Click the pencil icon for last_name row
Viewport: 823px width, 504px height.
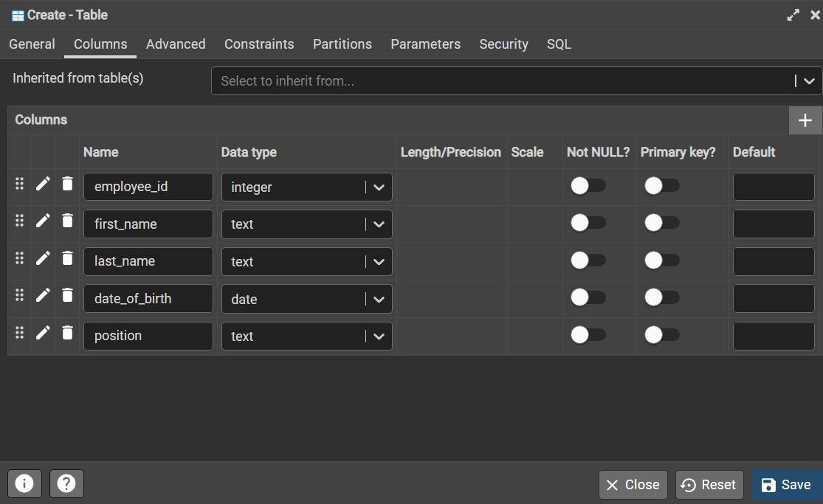tap(44, 258)
